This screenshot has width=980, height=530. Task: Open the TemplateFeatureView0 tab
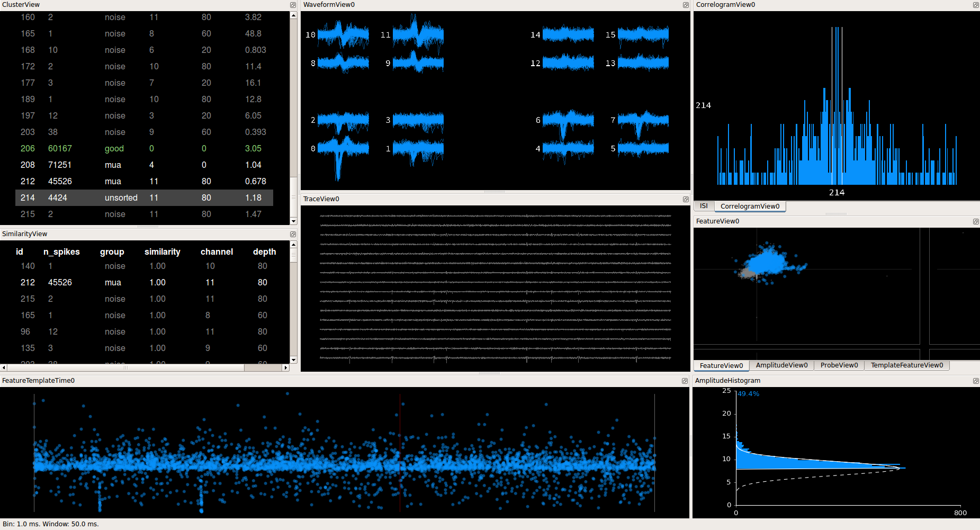tap(907, 365)
